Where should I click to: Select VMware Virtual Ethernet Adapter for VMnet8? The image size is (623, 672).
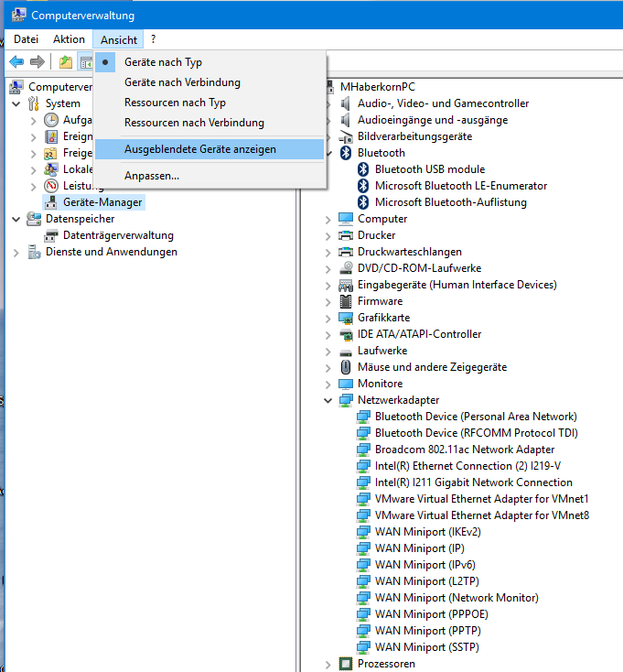pyautogui.click(x=482, y=515)
